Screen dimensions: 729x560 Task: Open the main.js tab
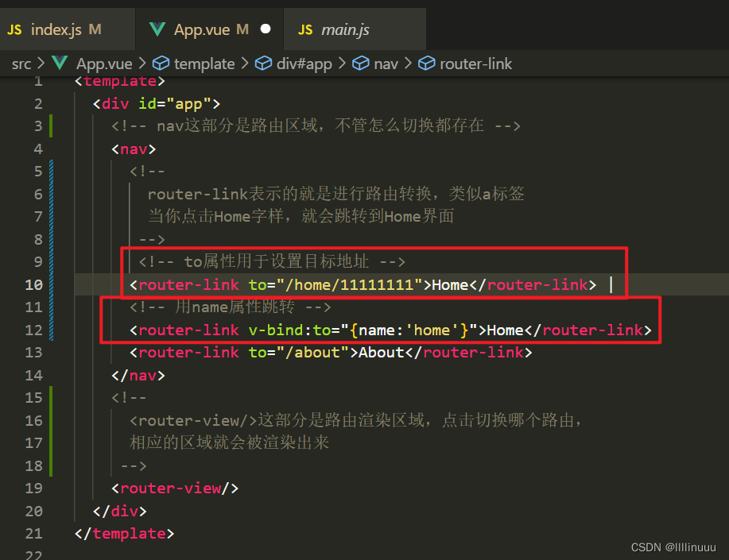(355, 29)
